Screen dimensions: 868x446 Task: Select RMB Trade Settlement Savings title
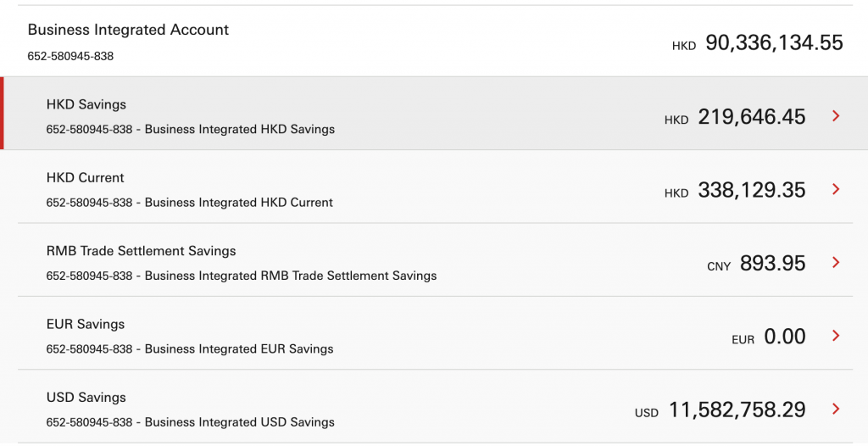click(142, 251)
